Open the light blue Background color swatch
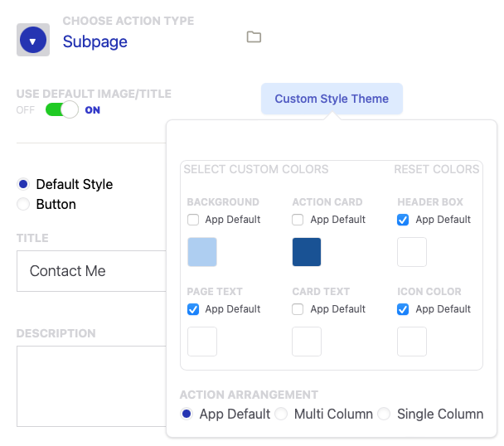Image resolution: width=504 pixels, height=446 pixels. point(202,252)
